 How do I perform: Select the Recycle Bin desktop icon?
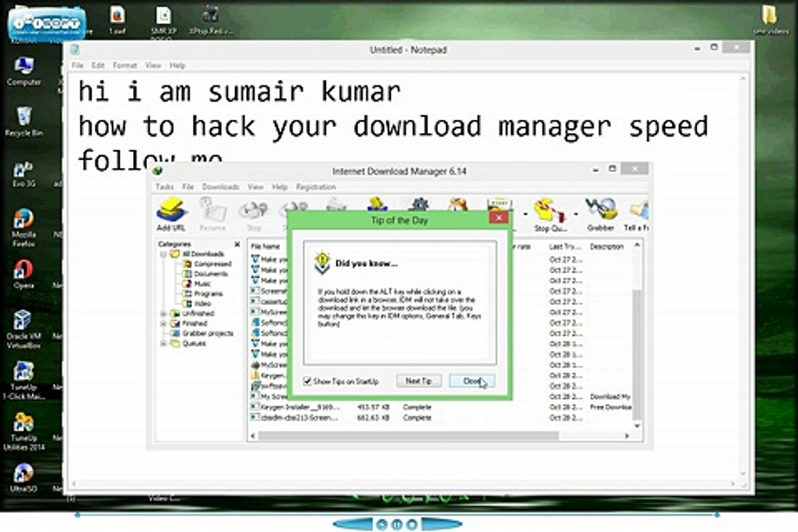click(x=24, y=122)
